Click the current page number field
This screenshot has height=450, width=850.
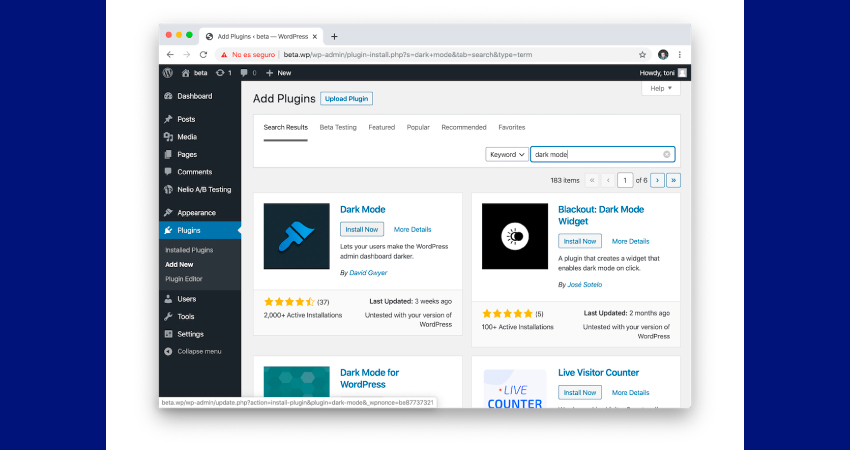(625, 180)
